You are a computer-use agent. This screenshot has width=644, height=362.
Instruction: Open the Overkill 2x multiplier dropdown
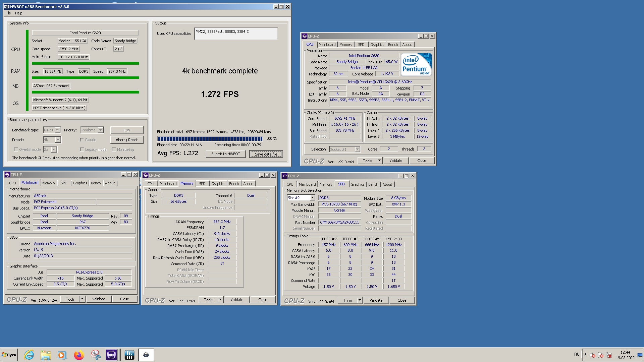54,149
